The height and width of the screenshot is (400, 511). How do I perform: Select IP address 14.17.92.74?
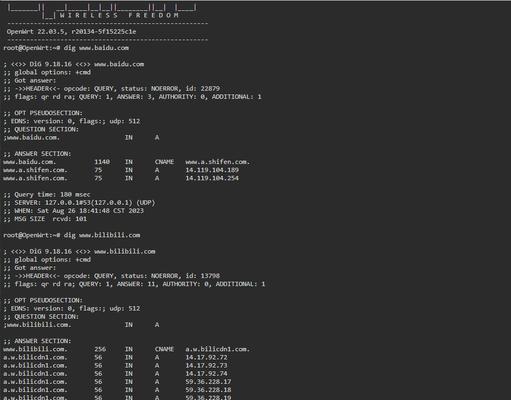tap(206, 374)
